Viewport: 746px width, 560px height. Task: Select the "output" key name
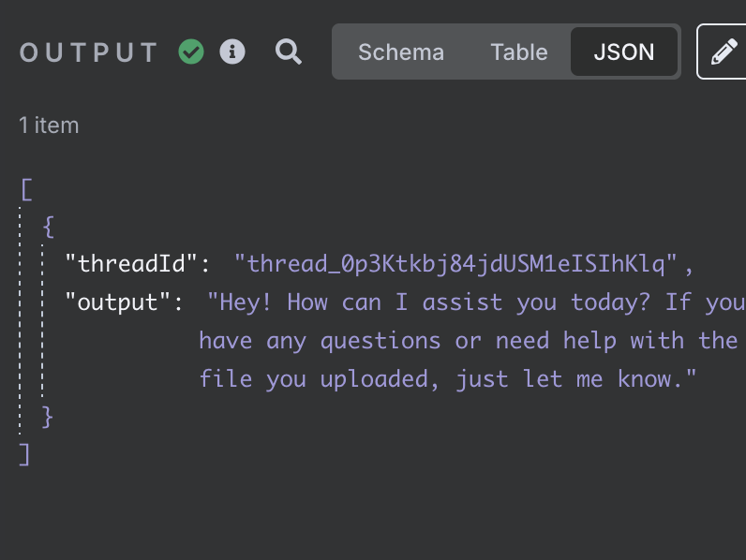click(x=117, y=302)
